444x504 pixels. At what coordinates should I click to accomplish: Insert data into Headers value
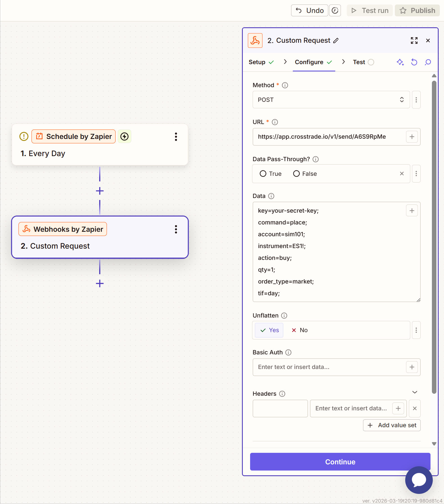pyautogui.click(x=398, y=408)
